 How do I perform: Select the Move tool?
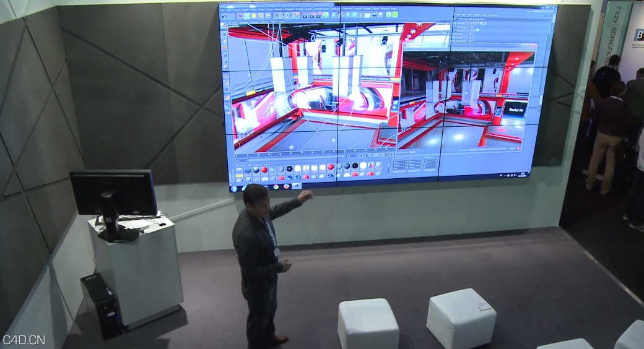247,16
